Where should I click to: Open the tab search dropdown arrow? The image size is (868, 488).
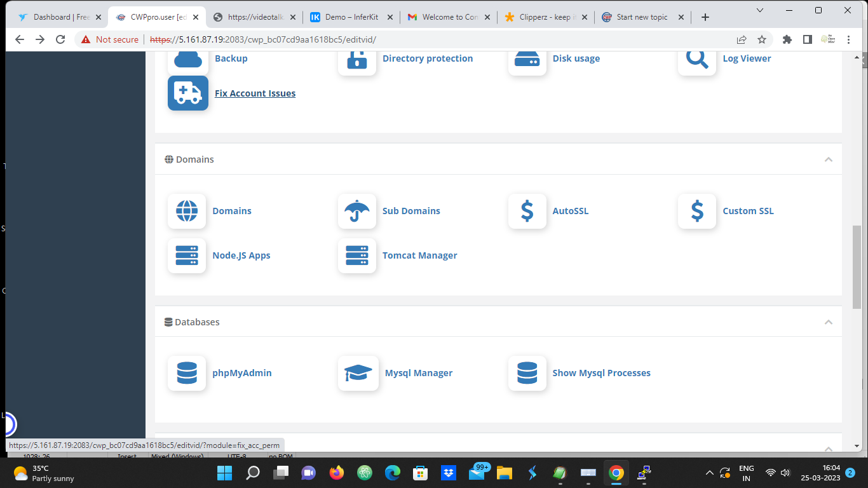760,10
